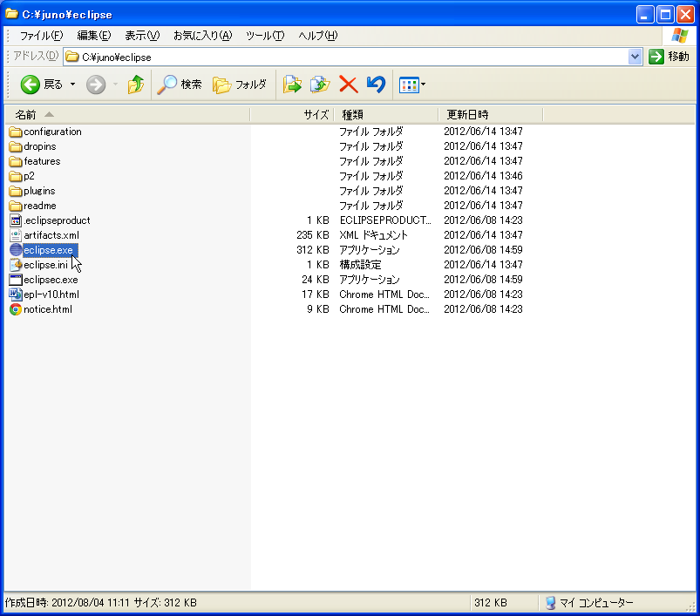Minimize the Explorer window
The image size is (700, 616).
pos(644,15)
